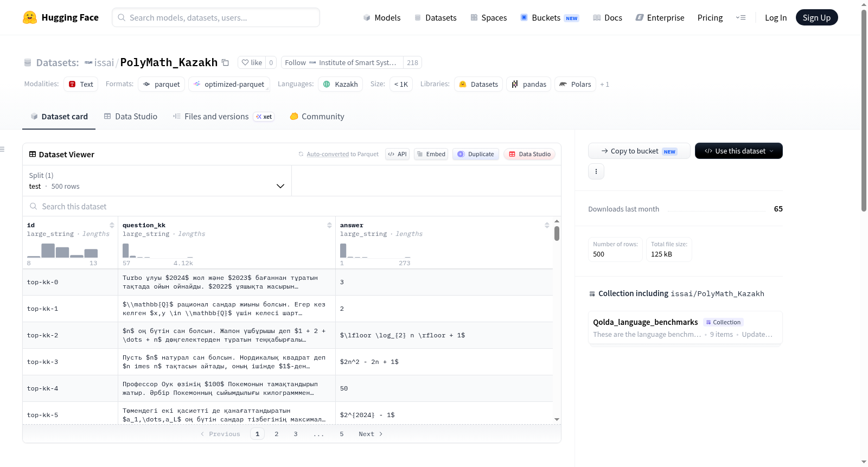
Task: Follow Institute of Smart Systems organization
Action: tap(342, 62)
